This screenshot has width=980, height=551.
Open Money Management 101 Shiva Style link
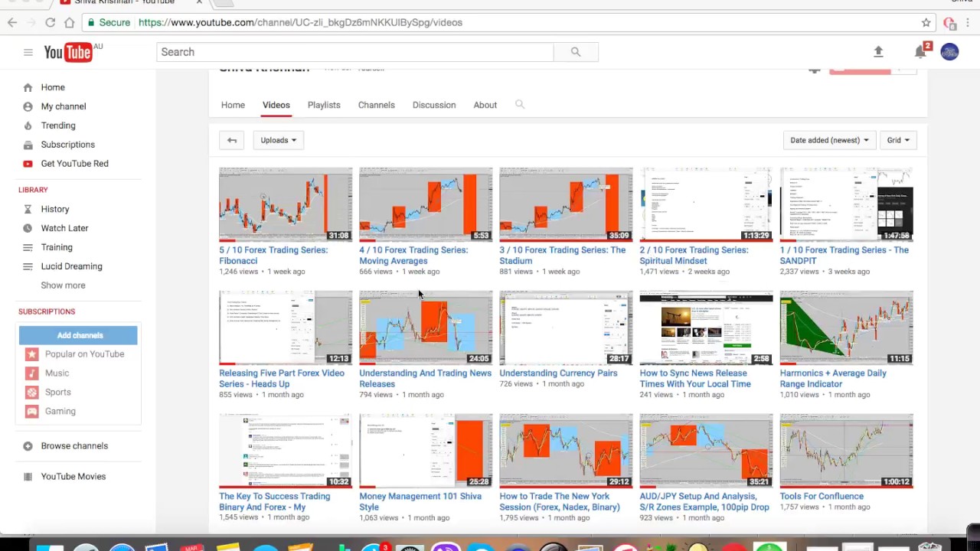(420, 501)
